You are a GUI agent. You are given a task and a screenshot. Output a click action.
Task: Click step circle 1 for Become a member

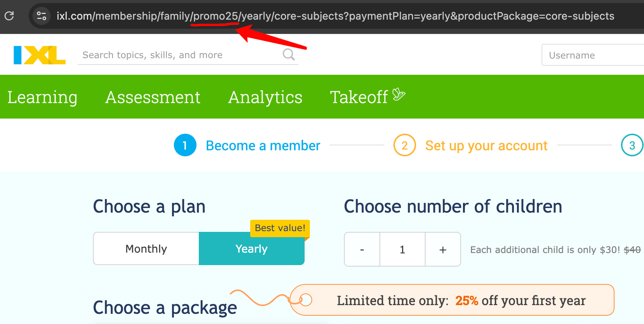click(x=185, y=145)
